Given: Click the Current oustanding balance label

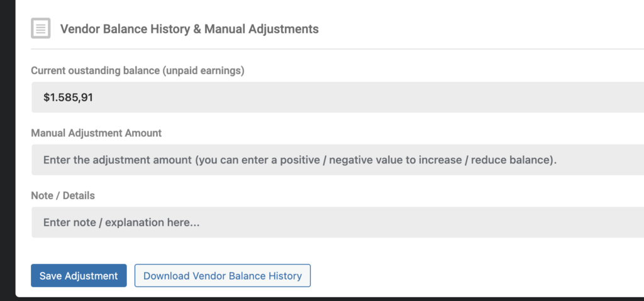Looking at the screenshot, I should tap(138, 70).
